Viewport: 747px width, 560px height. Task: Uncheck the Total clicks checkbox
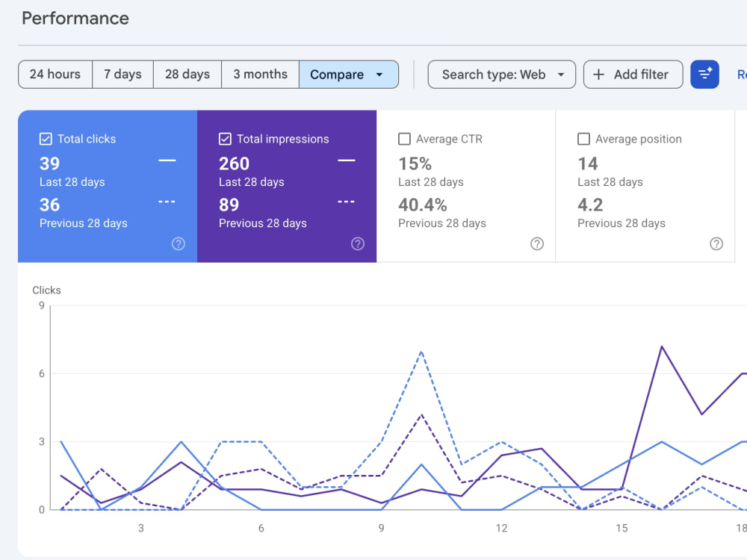click(x=46, y=139)
